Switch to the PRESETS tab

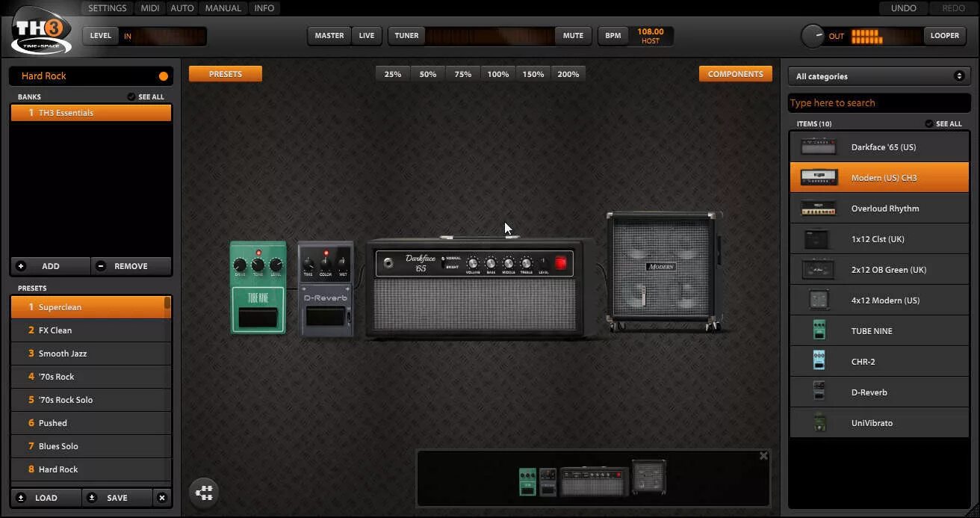pos(225,73)
